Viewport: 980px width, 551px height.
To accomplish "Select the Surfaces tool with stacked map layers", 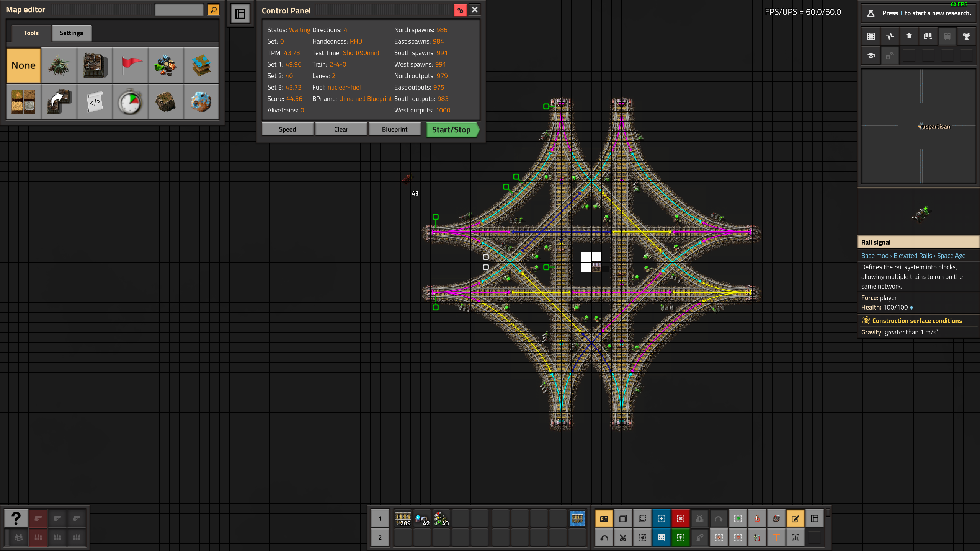I will click(x=201, y=65).
